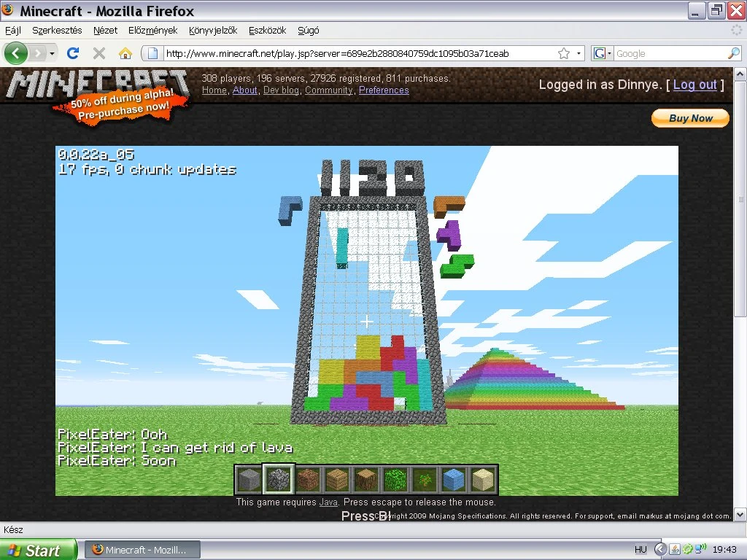
Task: Open the Community link
Action: tap(329, 90)
